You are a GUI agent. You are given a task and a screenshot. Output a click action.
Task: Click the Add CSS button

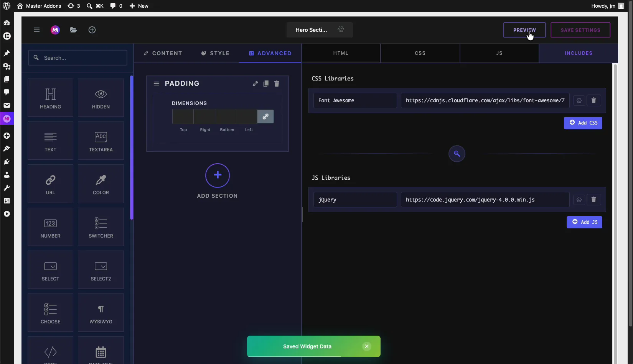pyautogui.click(x=583, y=123)
